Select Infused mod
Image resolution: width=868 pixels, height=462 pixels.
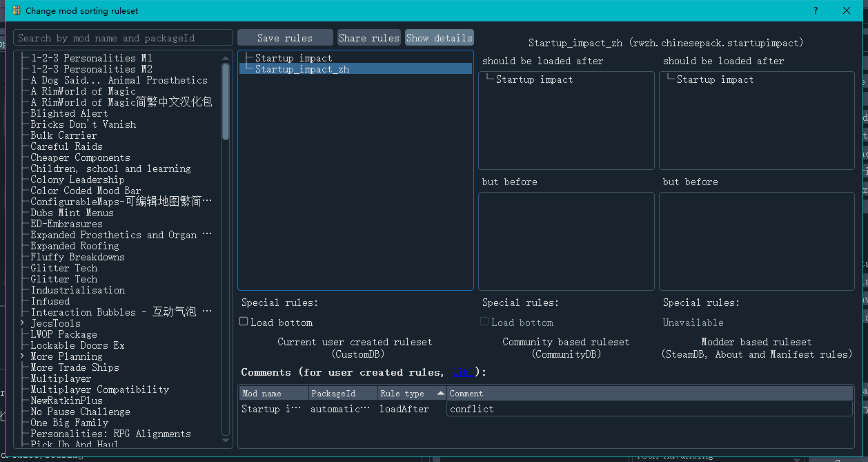(x=50, y=301)
